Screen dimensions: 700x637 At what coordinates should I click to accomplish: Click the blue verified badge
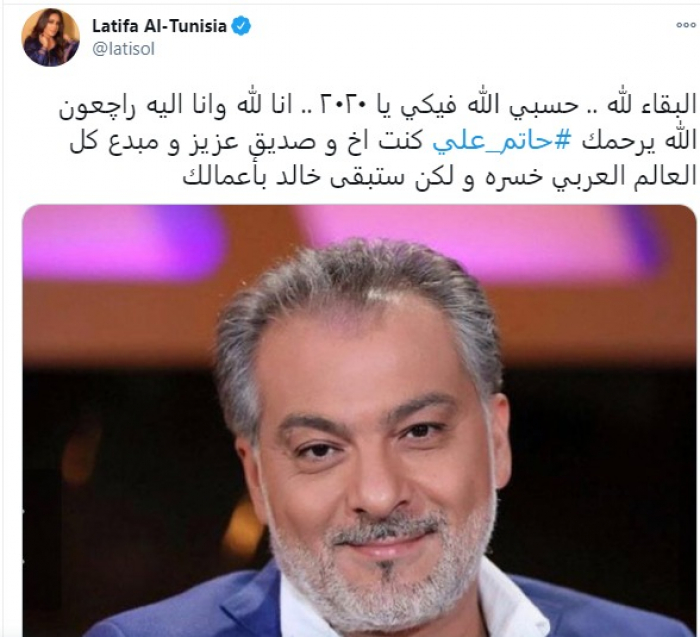241,26
